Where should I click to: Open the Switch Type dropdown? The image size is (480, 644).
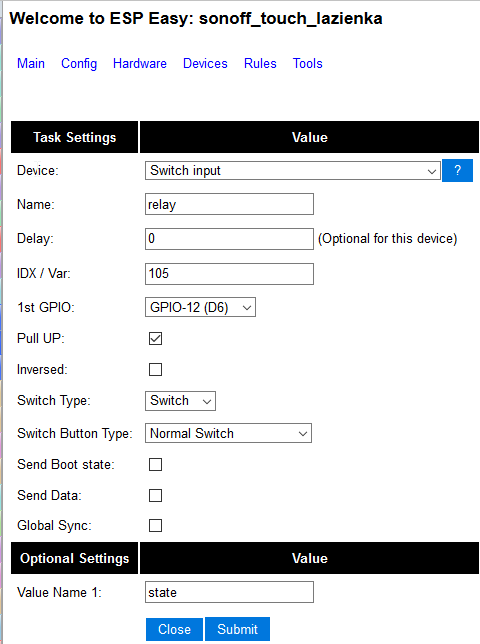(x=180, y=401)
